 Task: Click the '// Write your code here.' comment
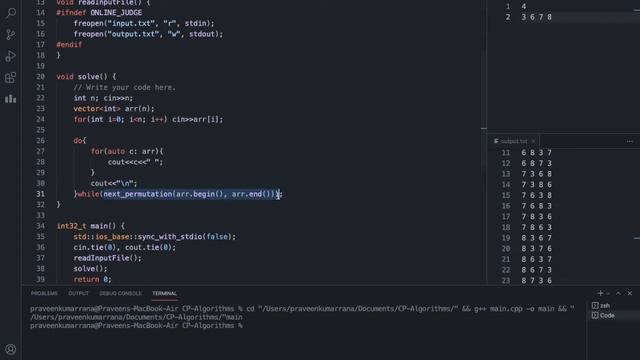[124, 87]
